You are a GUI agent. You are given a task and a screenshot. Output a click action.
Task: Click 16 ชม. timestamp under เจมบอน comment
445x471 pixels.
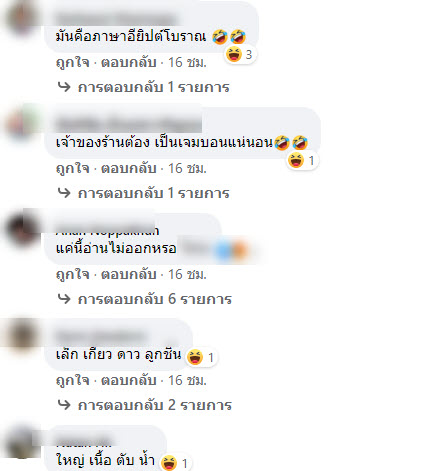[187, 169]
